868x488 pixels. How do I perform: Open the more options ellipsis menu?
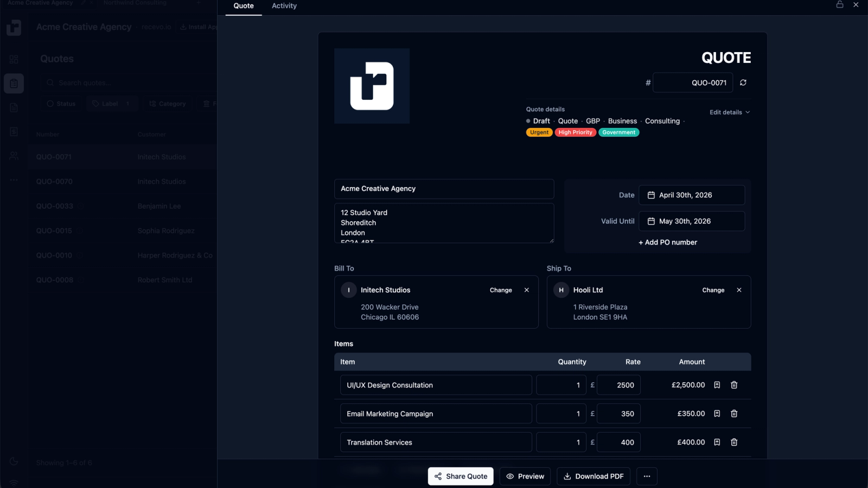pyautogui.click(x=647, y=476)
